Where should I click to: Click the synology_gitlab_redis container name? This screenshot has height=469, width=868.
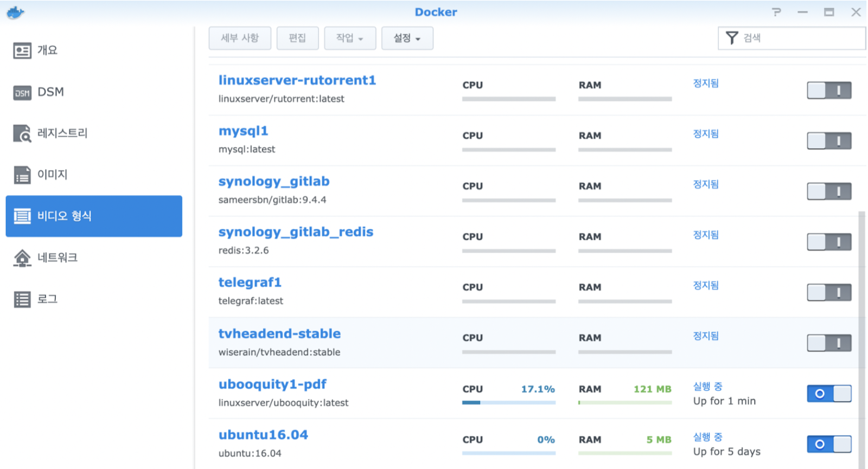[x=296, y=232]
